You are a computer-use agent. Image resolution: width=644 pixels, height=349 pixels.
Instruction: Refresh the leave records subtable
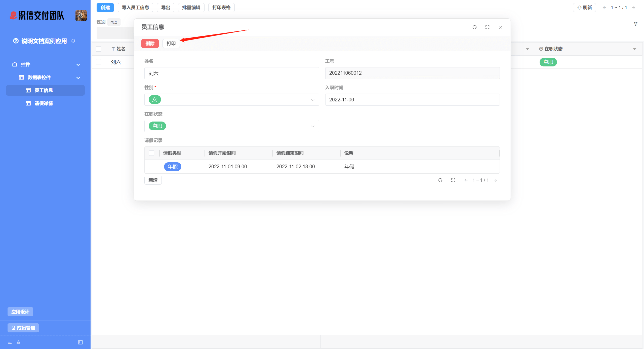[440, 180]
